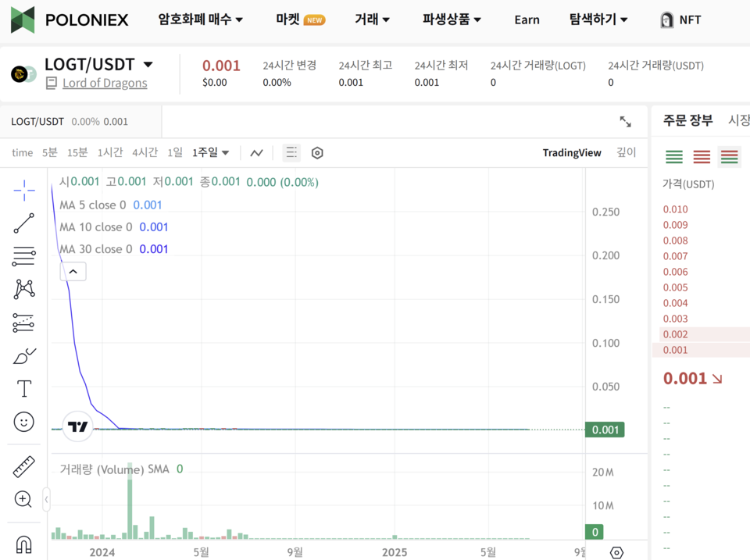Select the XABCD pattern tool
This screenshot has width=750, height=560.
24,289
